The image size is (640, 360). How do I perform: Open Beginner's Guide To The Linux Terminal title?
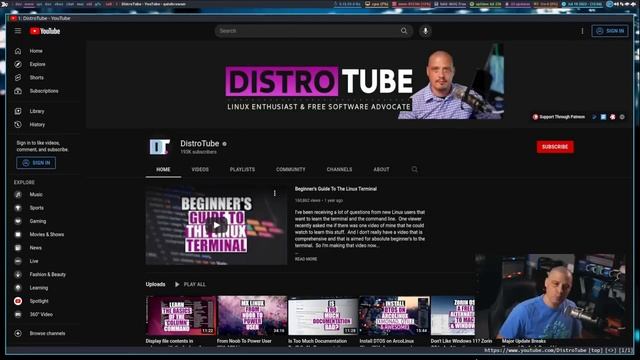click(x=336, y=189)
